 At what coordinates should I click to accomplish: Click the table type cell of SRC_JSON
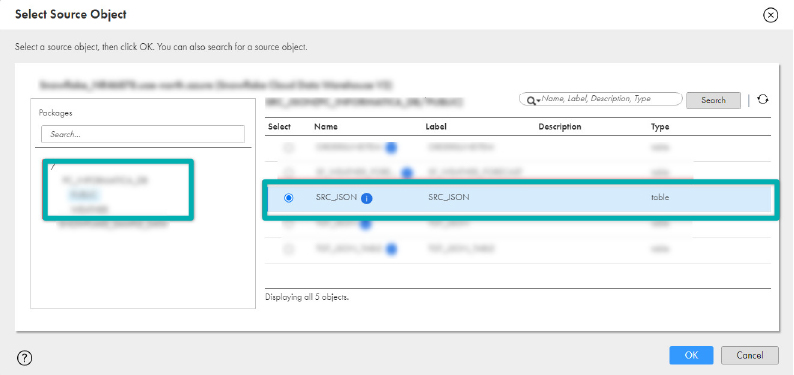(660, 197)
